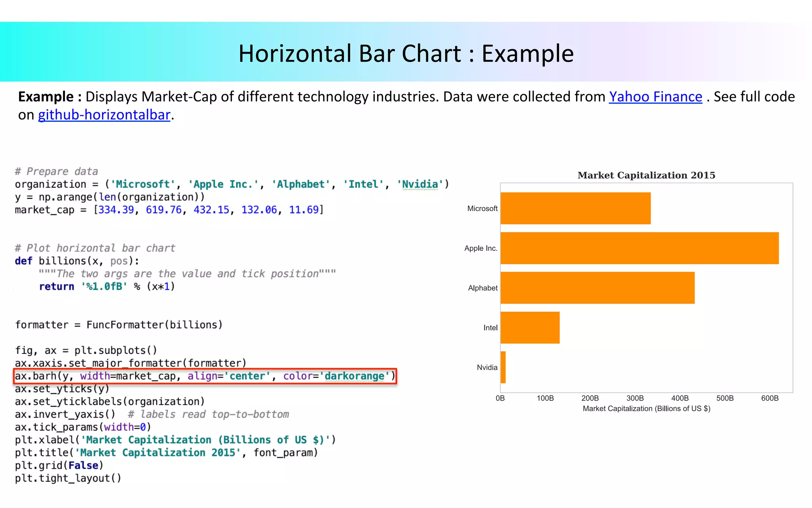Click the plt.tight_layout() line
This screenshot has width=812, height=508.
click(68, 478)
